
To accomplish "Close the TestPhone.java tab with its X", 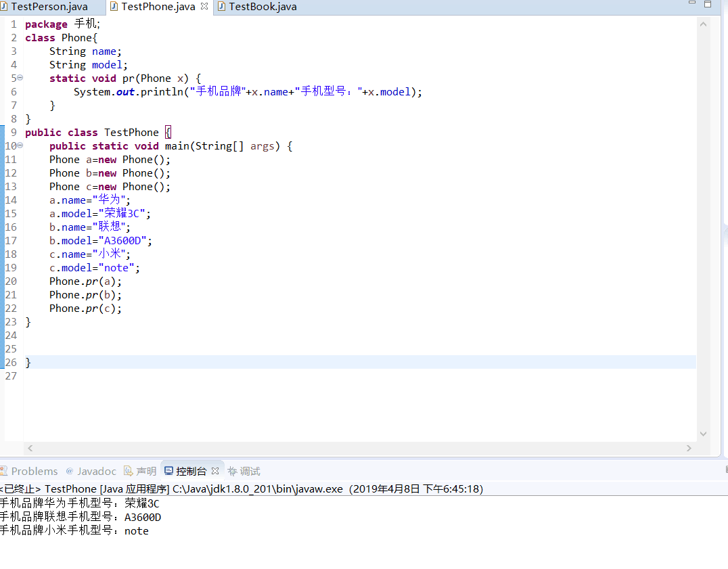I will [204, 7].
